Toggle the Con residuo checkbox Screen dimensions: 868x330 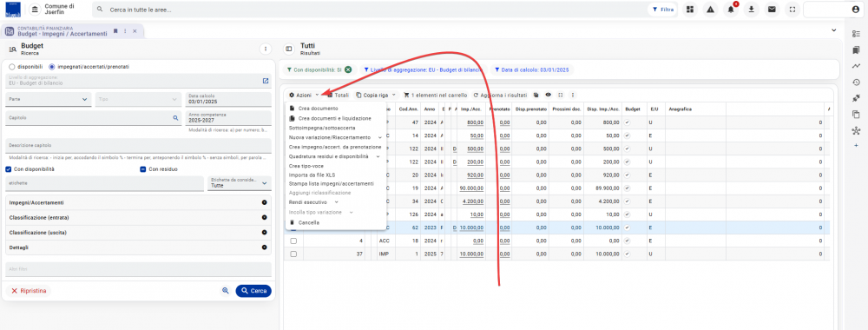click(142, 168)
